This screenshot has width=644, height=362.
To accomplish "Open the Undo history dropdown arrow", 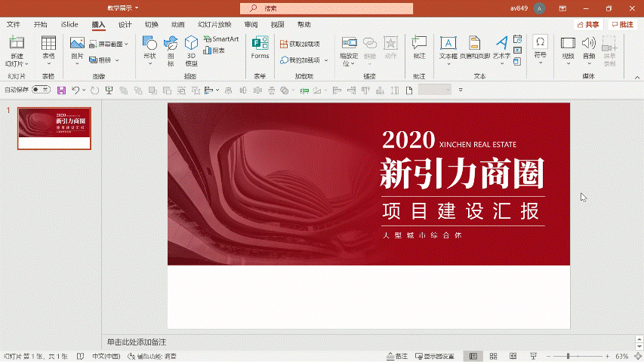I will (84, 90).
